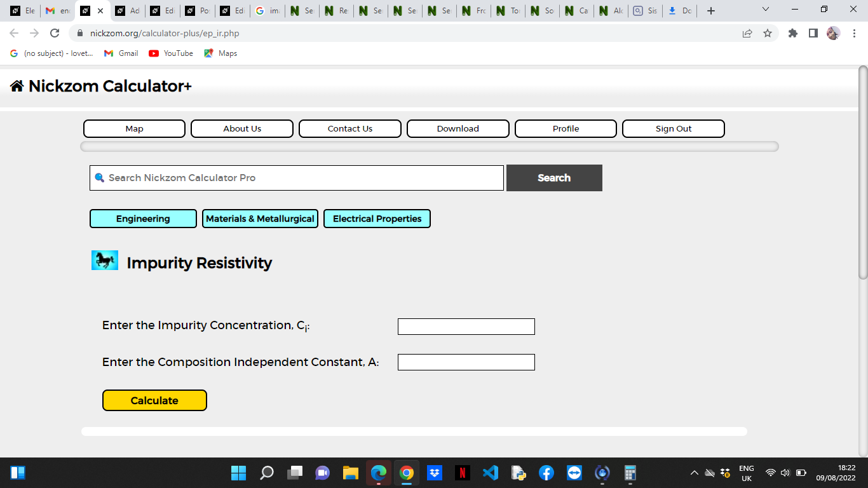Open Task View on the taskbar
This screenshot has height=488, width=868.
[x=295, y=473]
